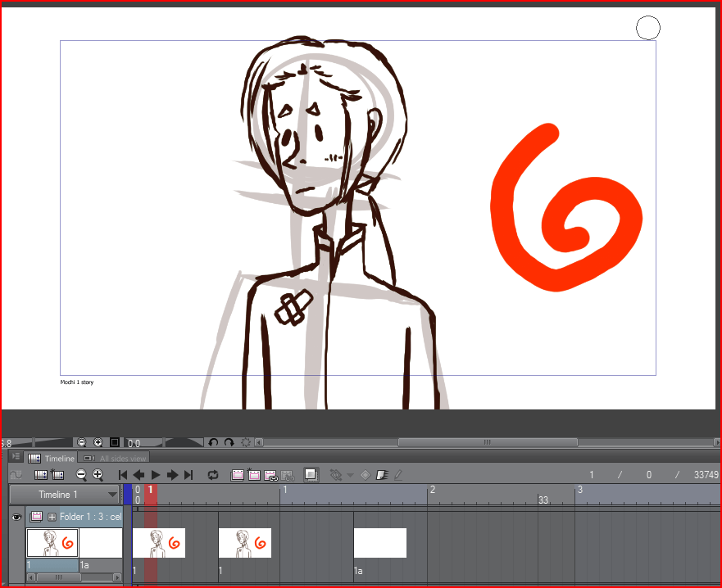Viewport: 722px width, 588px height.
Task: Step to the previous frame
Action: [139, 475]
